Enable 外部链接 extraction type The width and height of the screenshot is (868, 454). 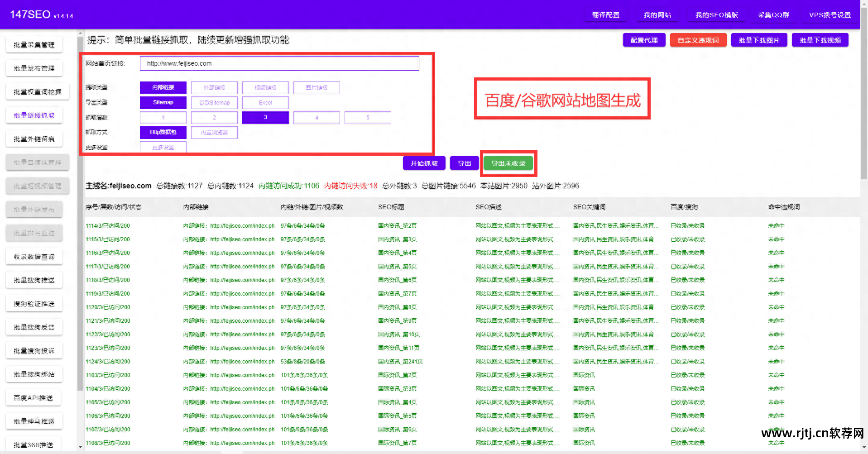point(214,87)
